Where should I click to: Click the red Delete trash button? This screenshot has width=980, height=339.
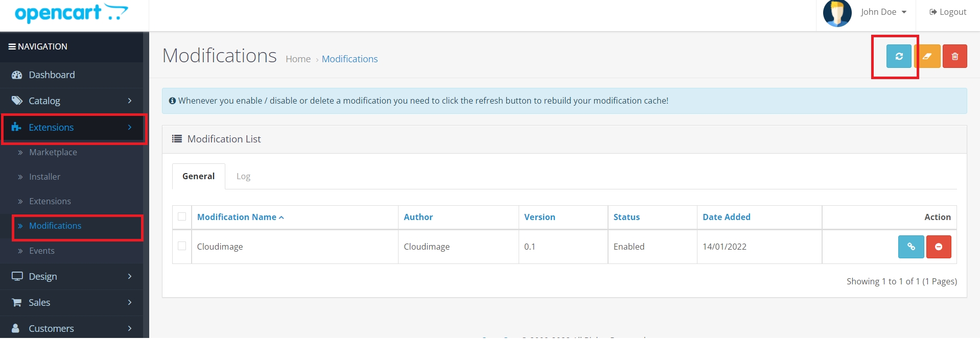(954, 57)
